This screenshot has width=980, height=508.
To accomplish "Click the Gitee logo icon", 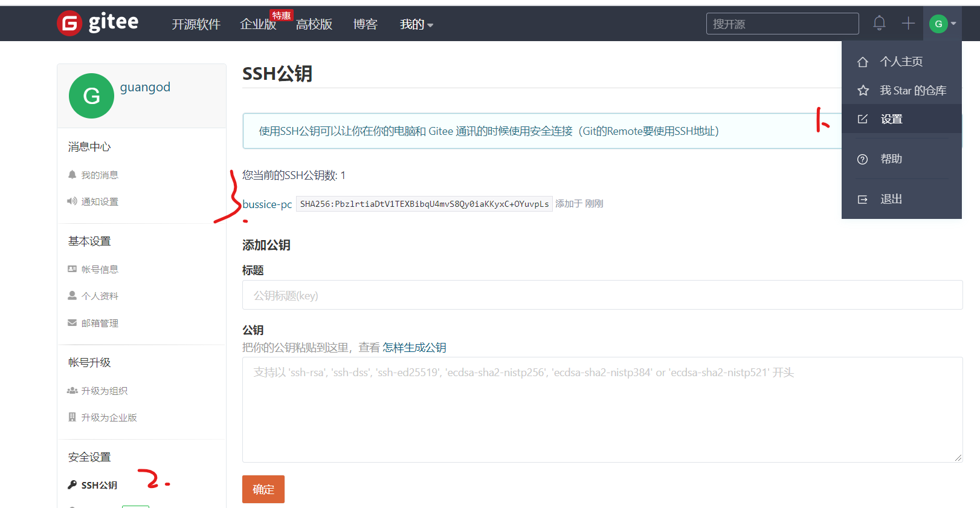I will (69, 24).
